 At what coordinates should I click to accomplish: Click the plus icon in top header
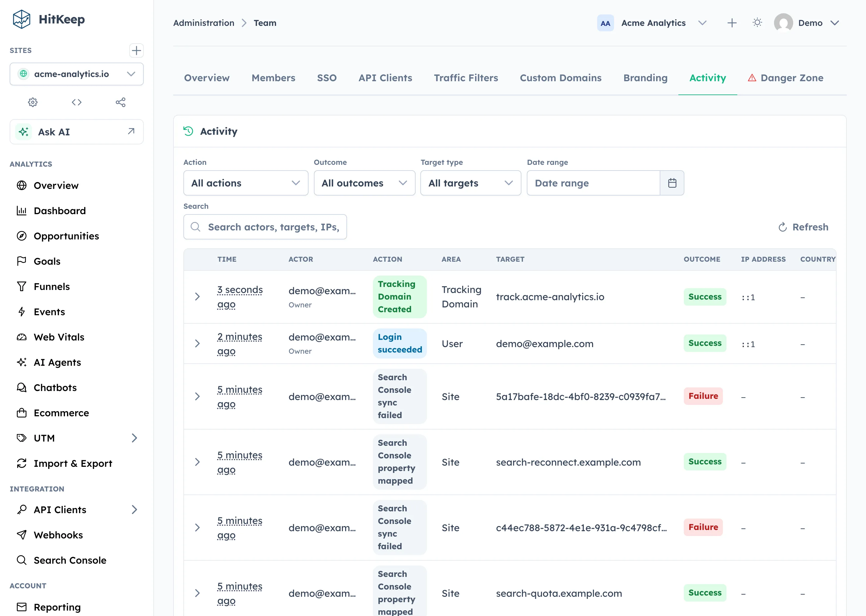pos(732,23)
